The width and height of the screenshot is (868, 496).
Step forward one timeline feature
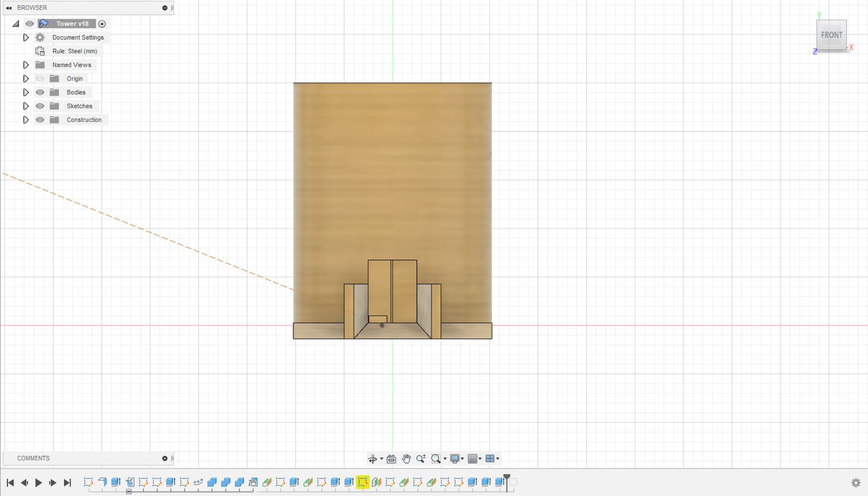(53, 483)
